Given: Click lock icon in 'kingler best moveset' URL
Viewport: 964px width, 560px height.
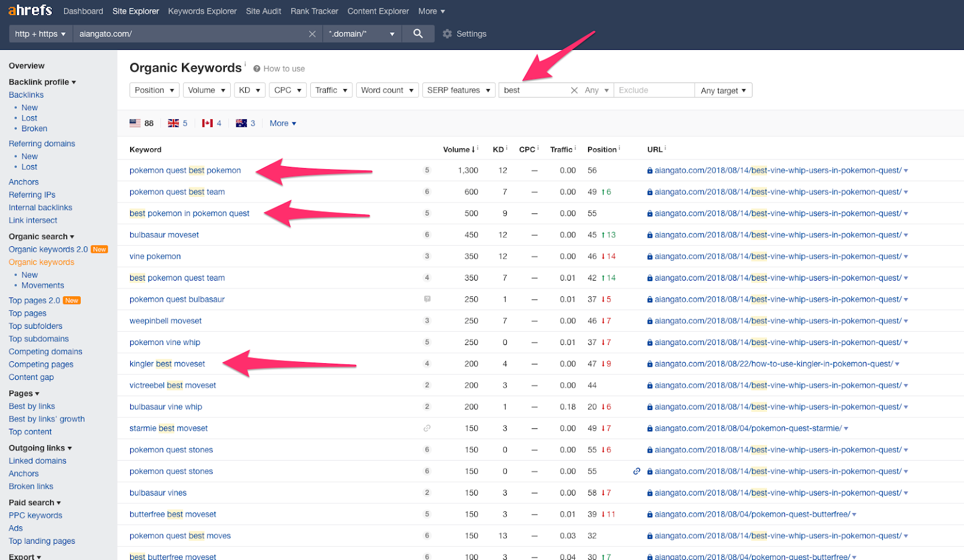Looking at the screenshot, I should 650,364.
